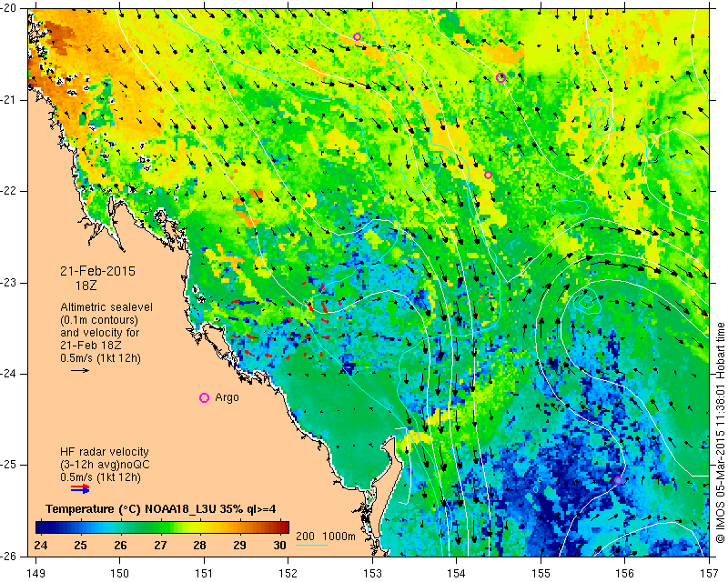Viewport: 728px width, 582px height.
Task: Click the Argo float marker near 155.9E 25.2S
Action: point(618,480)
